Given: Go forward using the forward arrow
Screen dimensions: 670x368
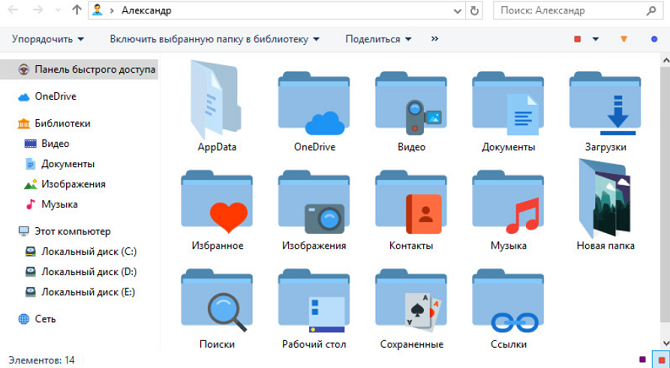Looking at the screenshot, I should [x=38, y=10].
